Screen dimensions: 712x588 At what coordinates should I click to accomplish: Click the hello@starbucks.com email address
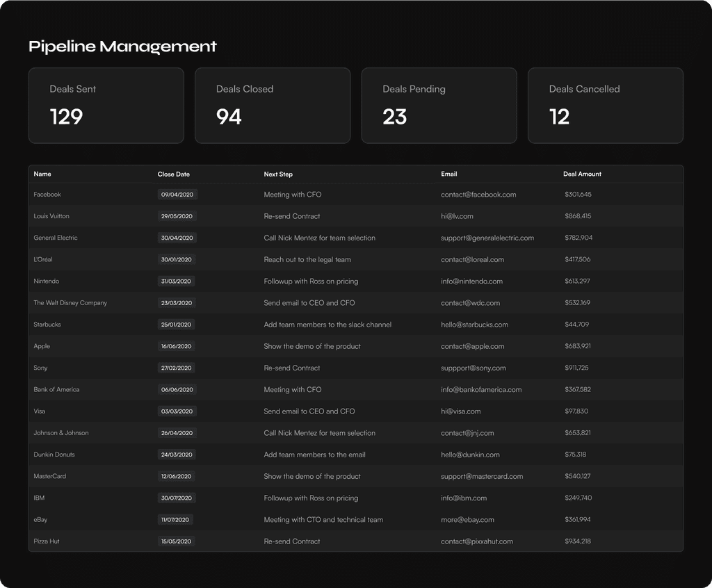(474, 325)
